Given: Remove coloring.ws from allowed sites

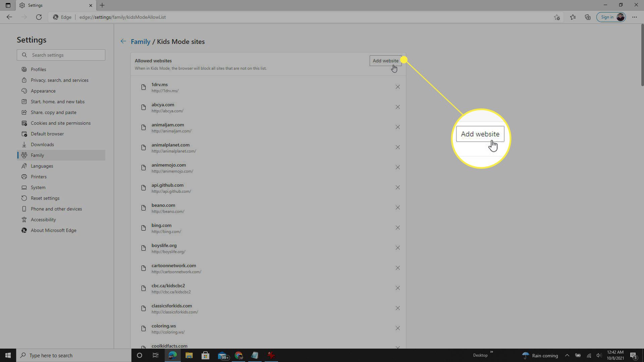Looking at the screenshot, I should pyautogui.click(x=397, y=328).
